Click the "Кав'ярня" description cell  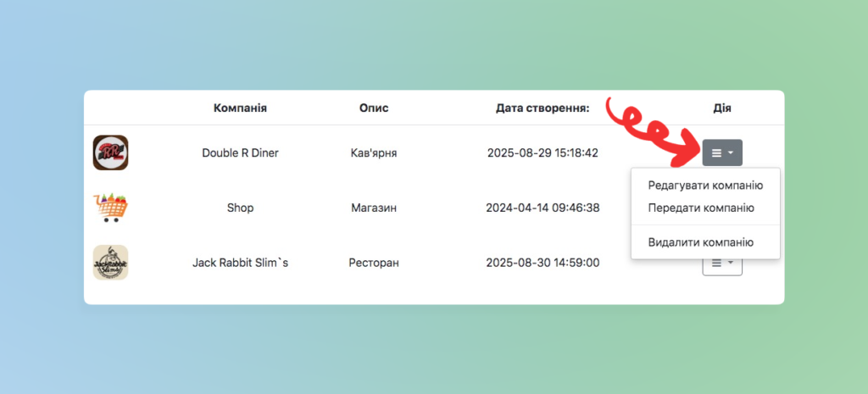(x=374, y=153)
